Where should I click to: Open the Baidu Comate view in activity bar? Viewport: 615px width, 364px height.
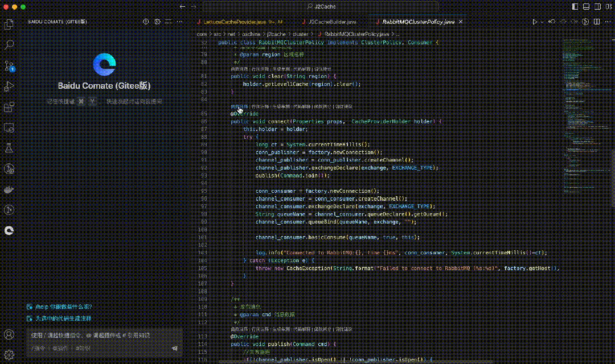9,230
